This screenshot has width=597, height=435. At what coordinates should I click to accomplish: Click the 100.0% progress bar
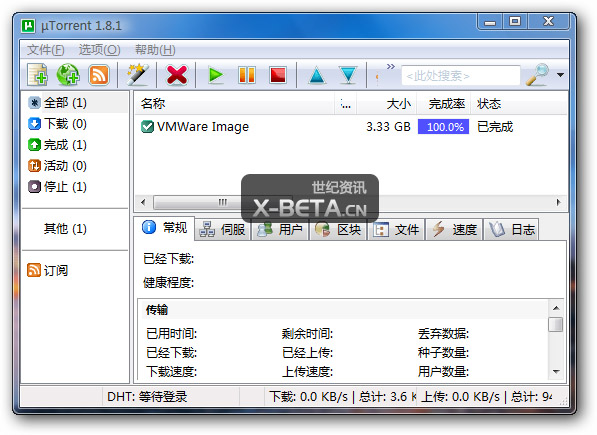[x=444, y=127]
